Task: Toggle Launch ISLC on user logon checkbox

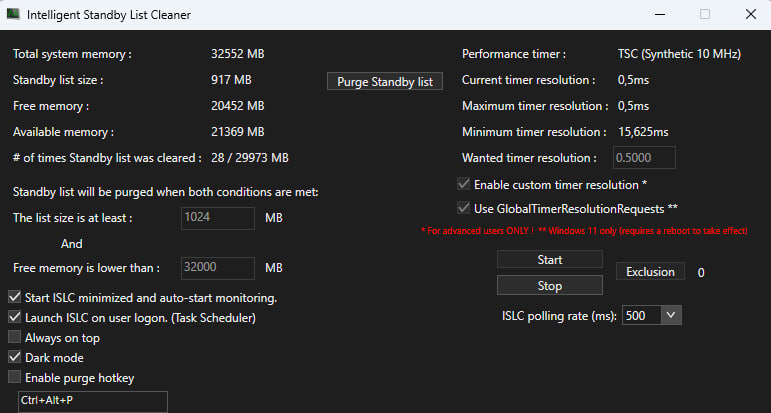Action: 15,317
